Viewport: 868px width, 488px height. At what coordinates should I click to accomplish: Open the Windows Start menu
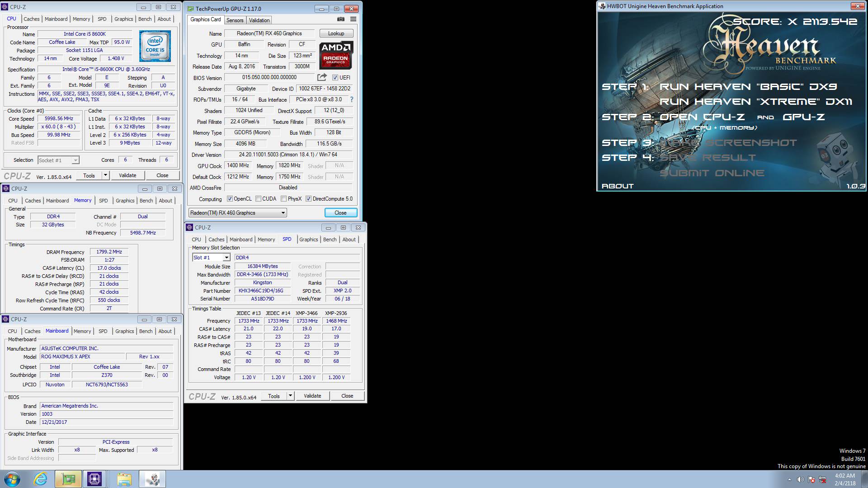(x=12, y=479)
